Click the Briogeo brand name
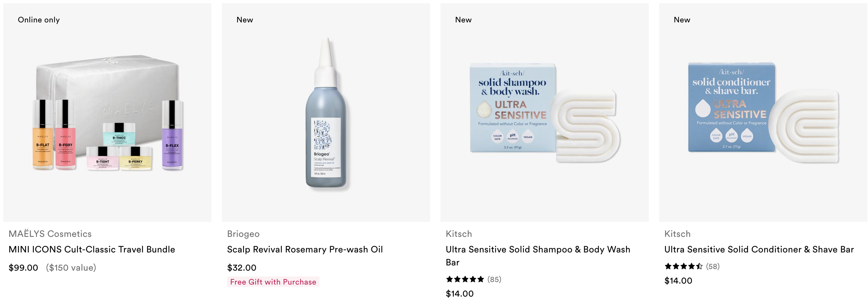The height and width of the screenshot is (305, 868). pyautogui.click(x=243, y=234)
